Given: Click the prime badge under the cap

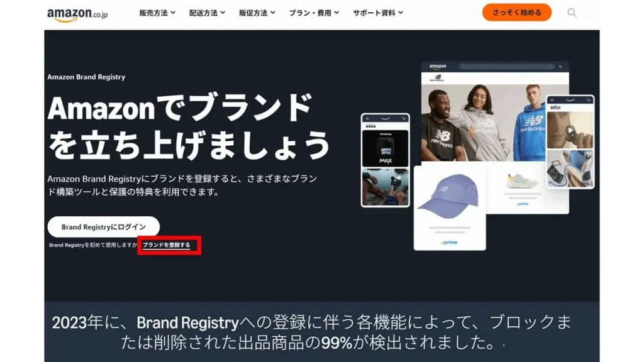Looking at the screenshot, I should point(449,243).
